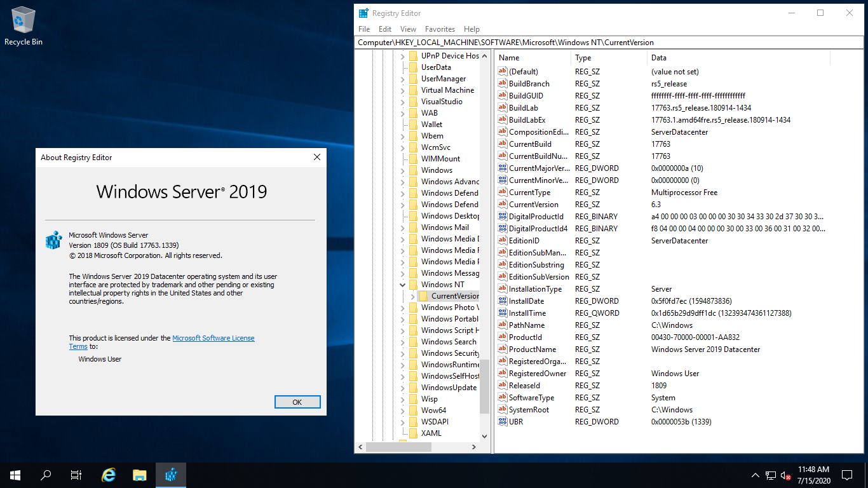Image resolution: width=868 pixels, height=488 pixels.
Task: Select the InstallDate DWORD icon
Action: coord(503,301)
